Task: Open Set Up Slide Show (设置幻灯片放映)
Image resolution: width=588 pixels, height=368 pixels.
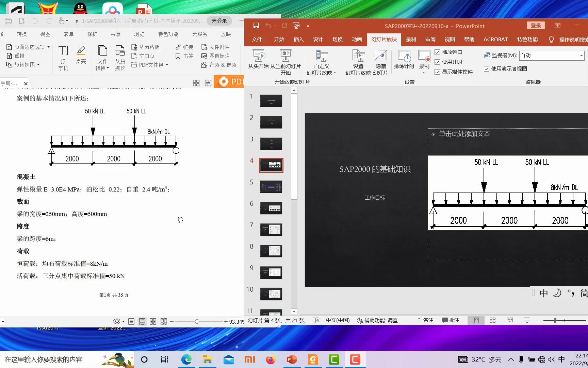Action: (358, 62)
